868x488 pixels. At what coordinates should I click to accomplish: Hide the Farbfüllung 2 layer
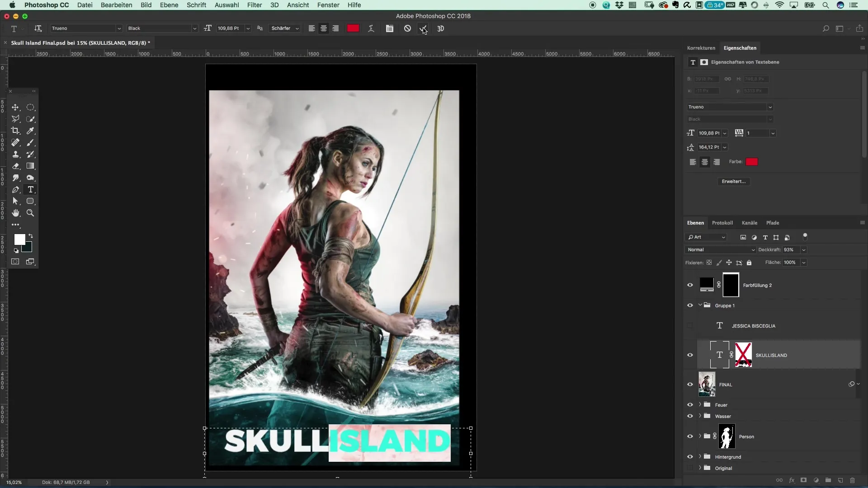pyautogui.click(x=690, y=285)
